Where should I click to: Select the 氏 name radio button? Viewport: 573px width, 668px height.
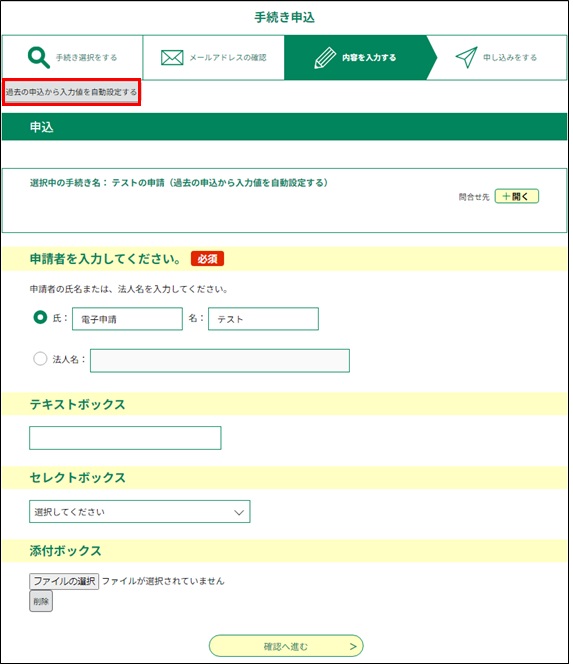(x=40, y=317)
